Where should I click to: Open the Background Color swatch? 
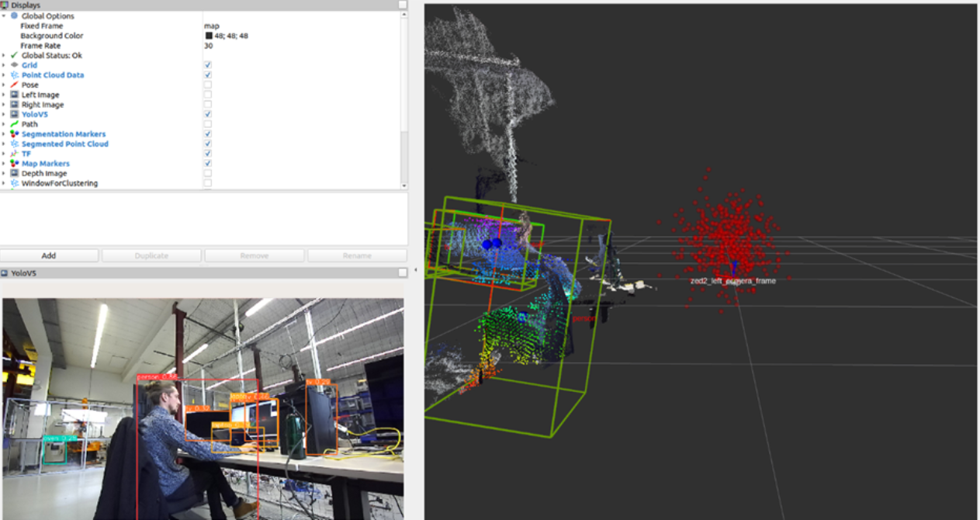tap(209, 36)
